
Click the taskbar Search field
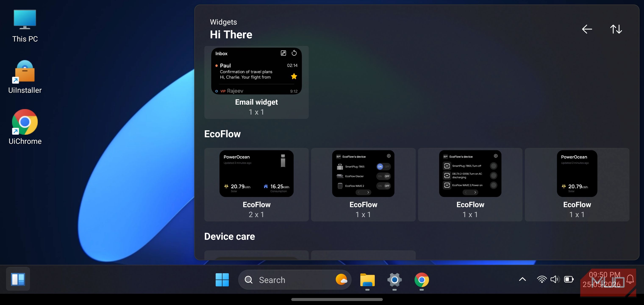pyautogui.click(x=295, y=280)
